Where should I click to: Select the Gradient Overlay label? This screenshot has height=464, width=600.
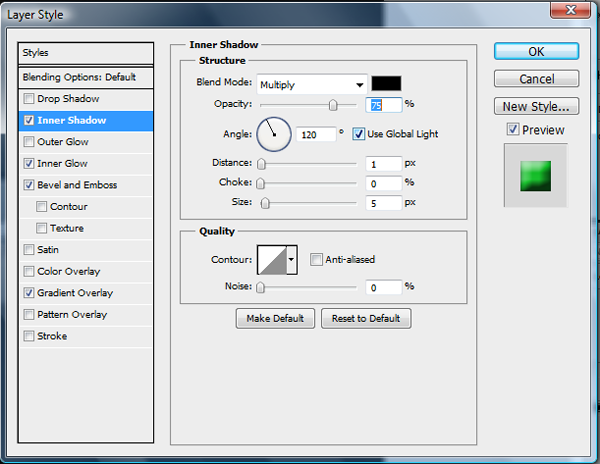tap(75, 293)
